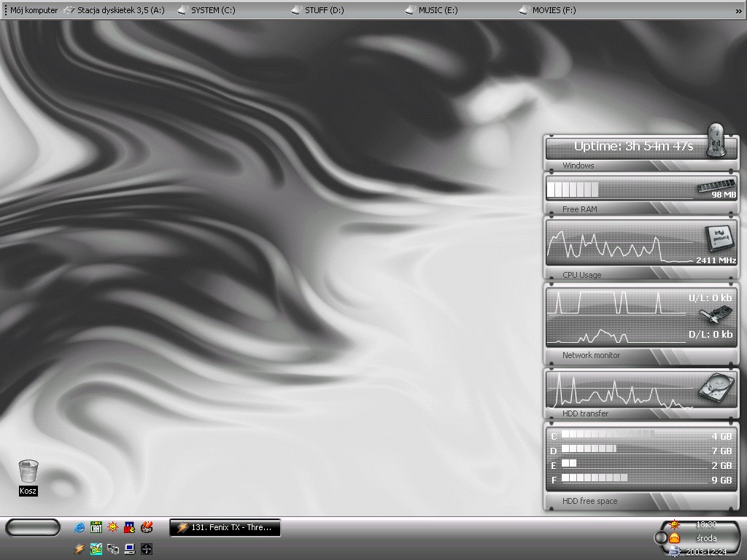Open the two-monitors network quick launch icon
This screenshot has height=560, width=747.
point(113,549)
